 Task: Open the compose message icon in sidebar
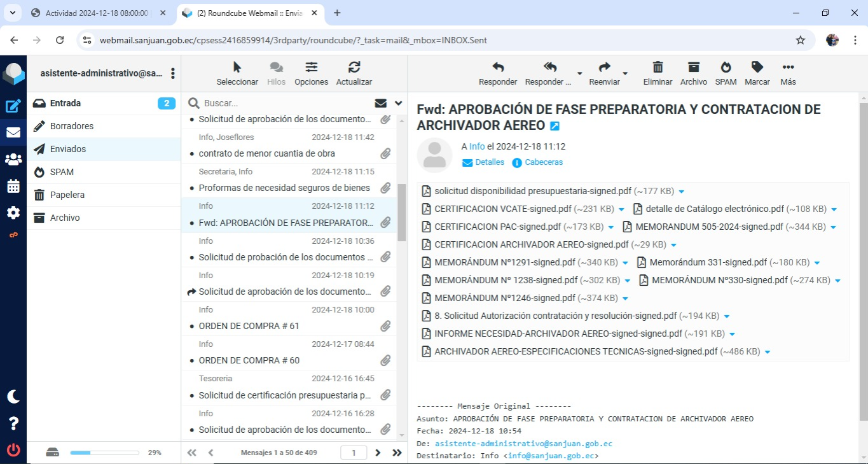[x=13, y=106]
